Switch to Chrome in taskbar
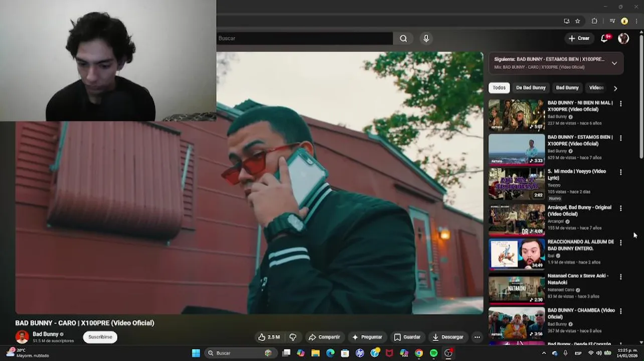 pyautogui.click(x=419, y=353)
